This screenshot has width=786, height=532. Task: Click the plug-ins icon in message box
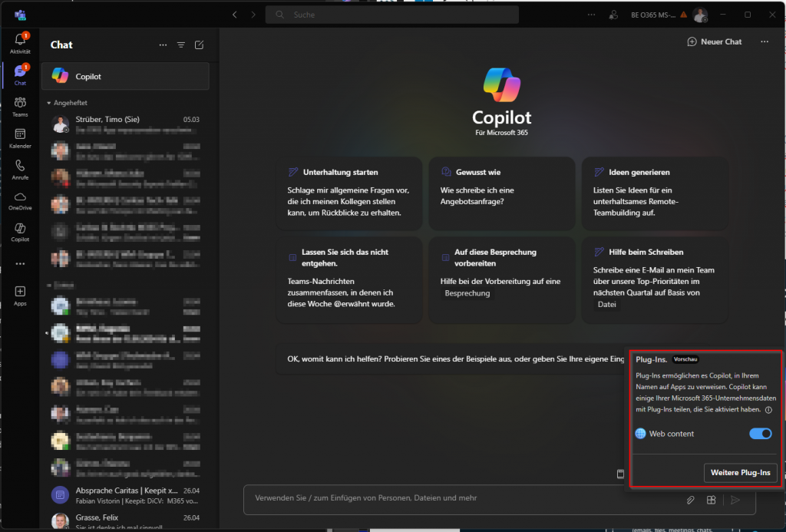click(712, 500)
